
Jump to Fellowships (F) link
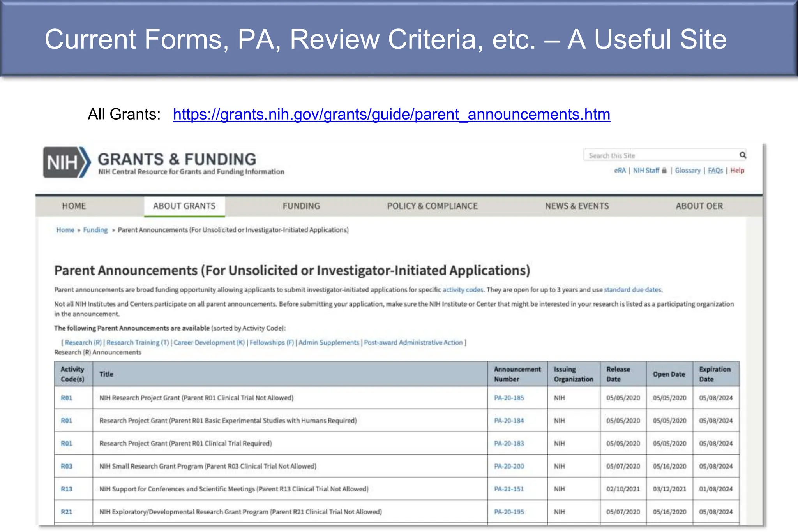272,342
